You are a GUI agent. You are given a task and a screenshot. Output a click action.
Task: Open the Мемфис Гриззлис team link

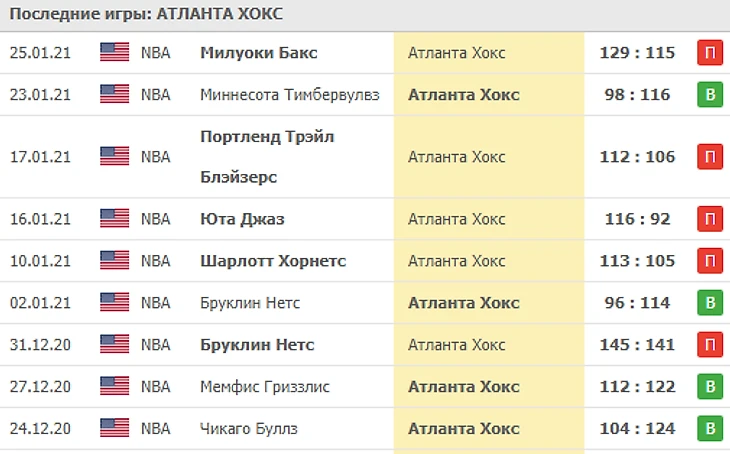point(265,386)
